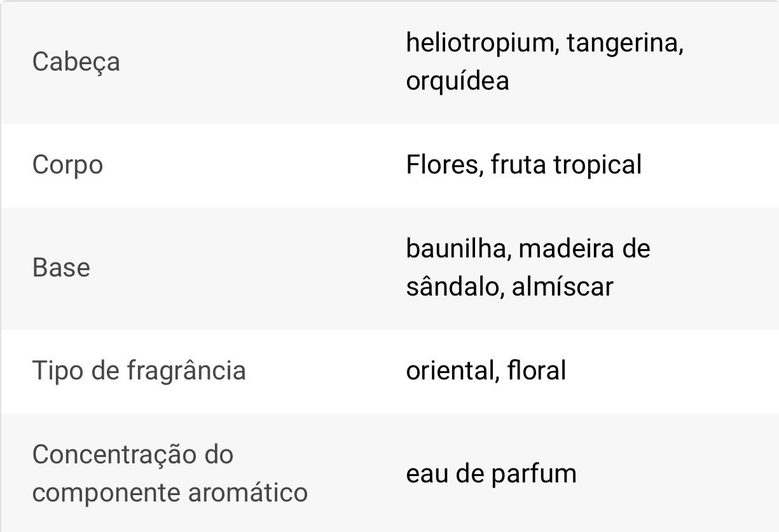The width and height of the screenshot is (779, 532).
Task: Click the word orquídea
Action: click(x=457, y=81)
